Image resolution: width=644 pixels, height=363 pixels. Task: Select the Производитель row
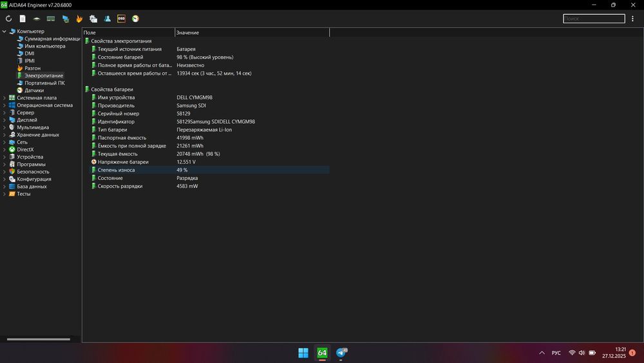[209, 106]
